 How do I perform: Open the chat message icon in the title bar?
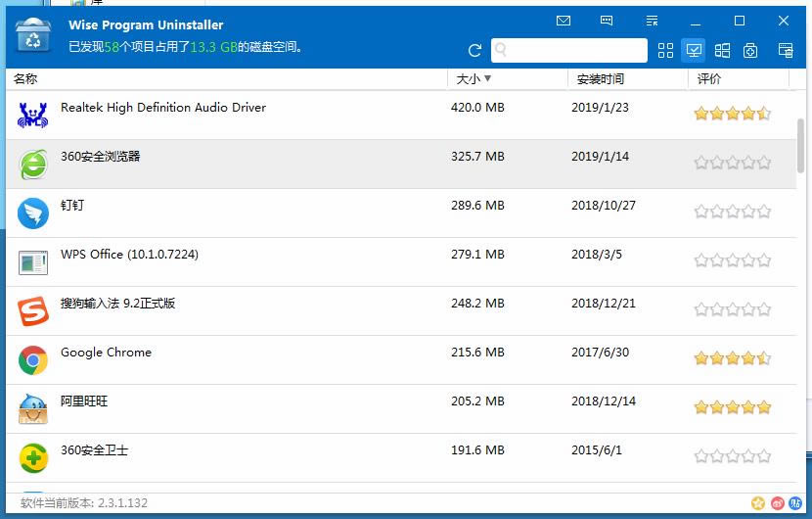pos(607,21)
